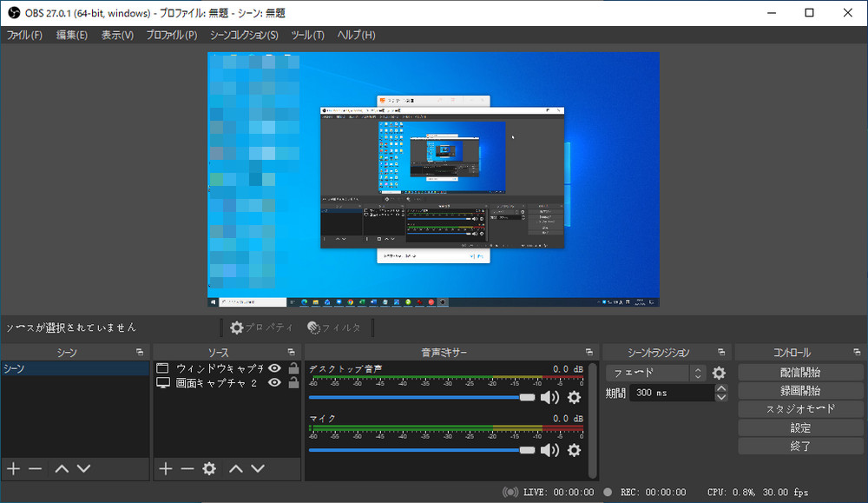
Task: Adjust the デスクトップ音声 volume slider
Action: click(x=422, y=397)
